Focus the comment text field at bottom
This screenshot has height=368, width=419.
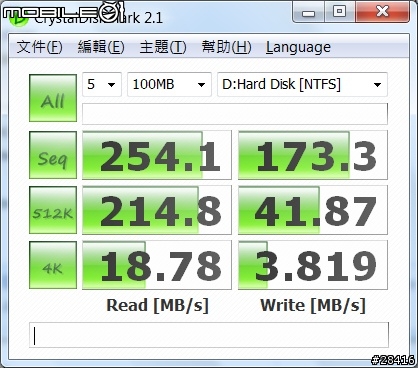click(x=209, y=335)
